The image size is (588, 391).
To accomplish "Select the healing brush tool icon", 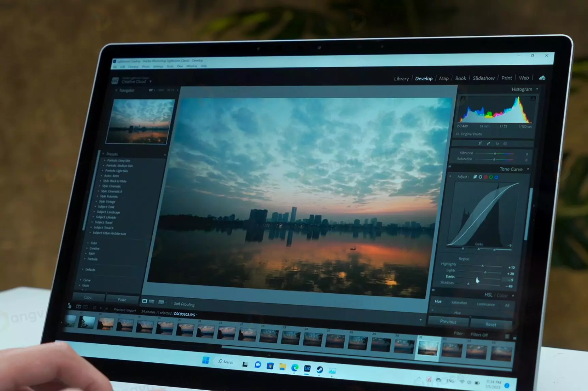I will 488,143.
